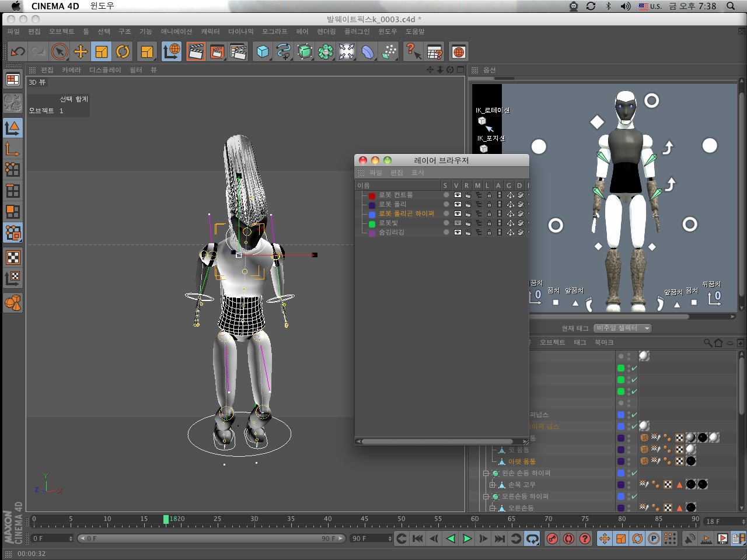Image resolution: width=747 pixels, height=560 pixels.
Task: Open the viewport 카메라 menu
Action: (71, 70)
